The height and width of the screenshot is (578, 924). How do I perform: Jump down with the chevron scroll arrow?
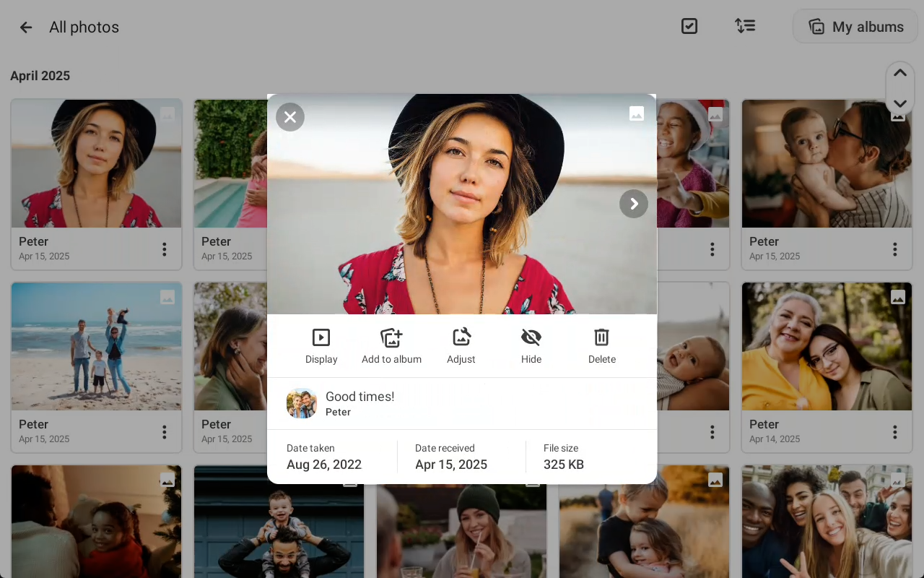click(900, 103)
